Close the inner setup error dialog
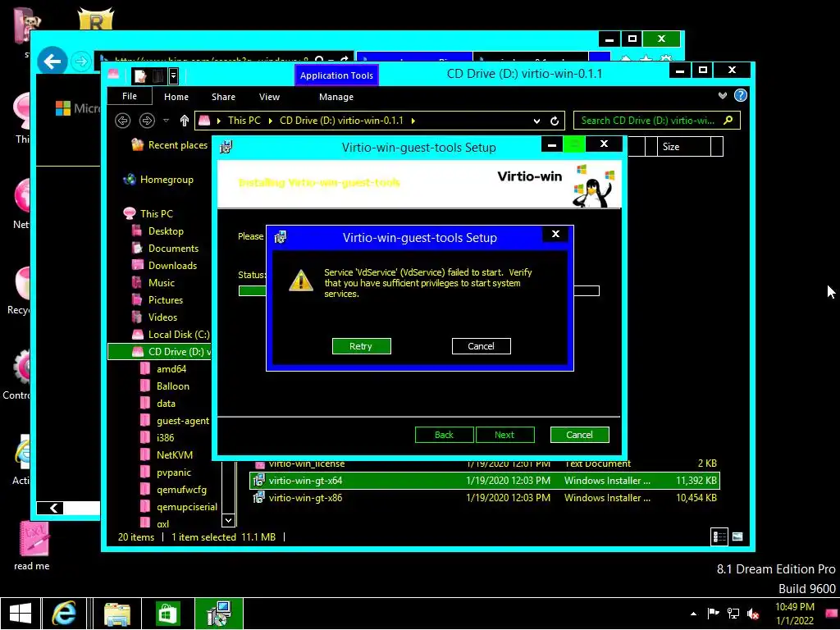840x630 pixels. (555, 234)
